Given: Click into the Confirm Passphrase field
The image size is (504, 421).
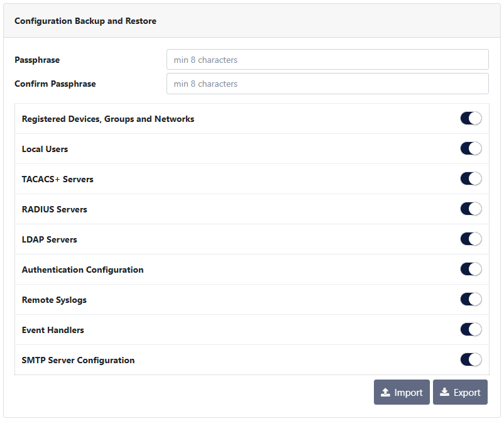Looking at the screenshot, I should click(x=327, y=84).
